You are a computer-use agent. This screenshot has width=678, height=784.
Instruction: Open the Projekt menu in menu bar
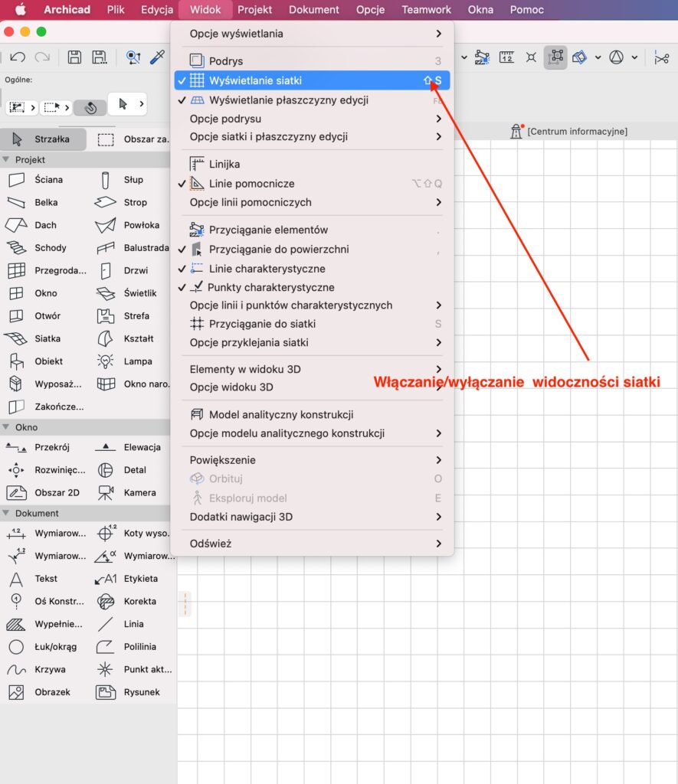click(x=254, y=9)
